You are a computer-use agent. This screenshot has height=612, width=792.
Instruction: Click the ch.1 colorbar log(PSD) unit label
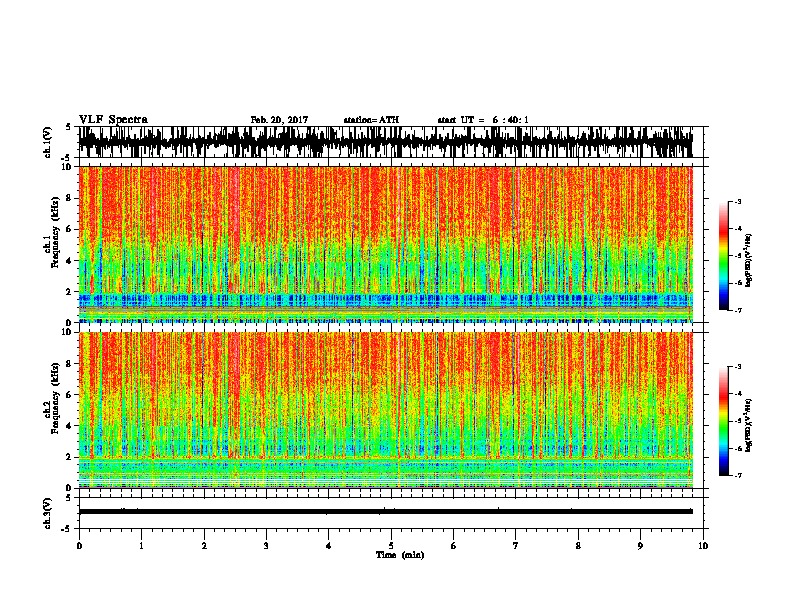click(748, 260)
